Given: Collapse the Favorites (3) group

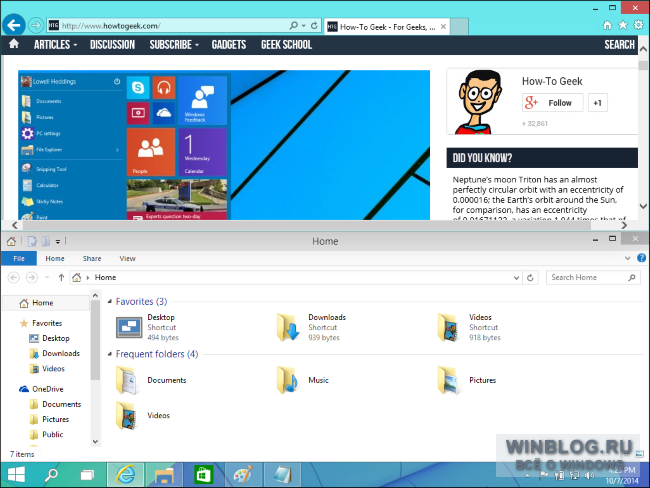Looking at the screenshot, I should [110, 301].
